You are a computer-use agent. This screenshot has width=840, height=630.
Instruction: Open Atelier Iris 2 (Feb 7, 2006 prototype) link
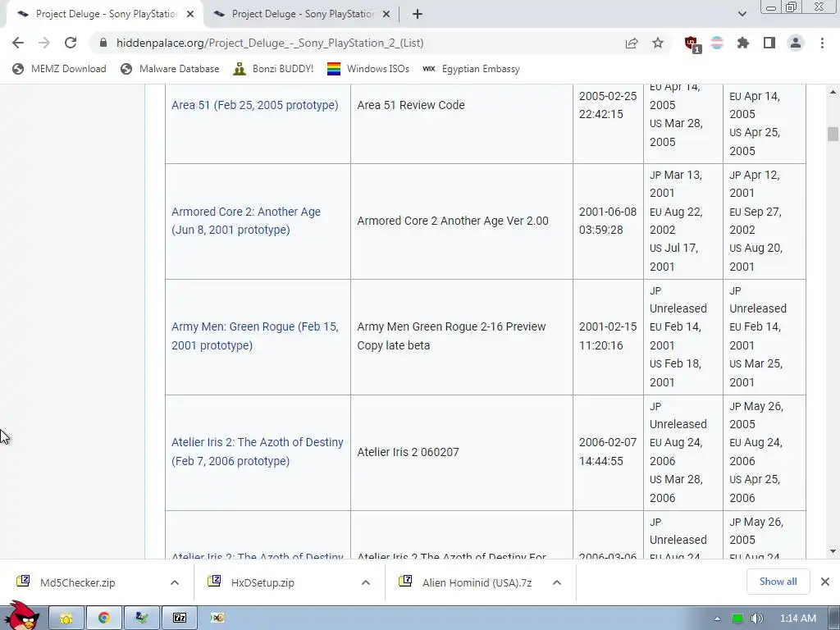coord(257,452)
